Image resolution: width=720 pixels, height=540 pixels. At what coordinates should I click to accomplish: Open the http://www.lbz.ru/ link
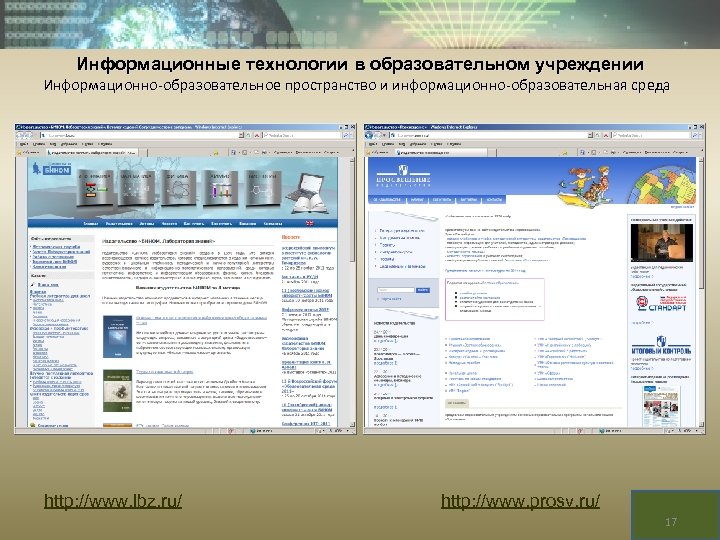click(113, 501)
